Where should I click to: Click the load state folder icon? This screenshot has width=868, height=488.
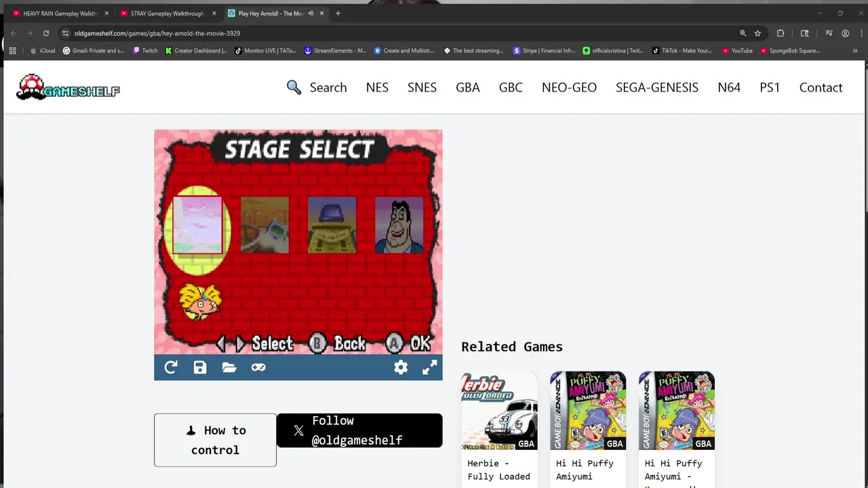229,367
